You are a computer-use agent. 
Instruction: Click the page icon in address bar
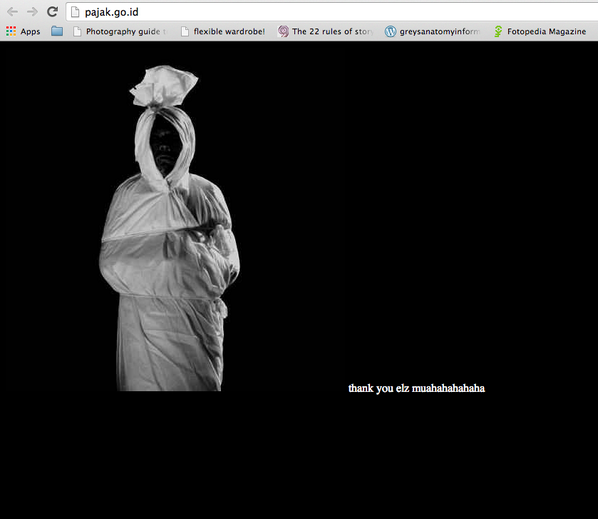pyautogui.click(x=75, y=12)
